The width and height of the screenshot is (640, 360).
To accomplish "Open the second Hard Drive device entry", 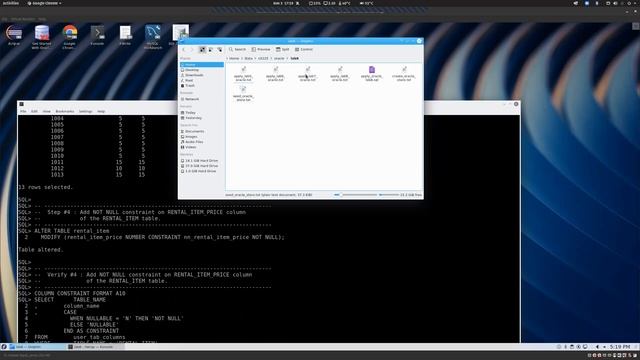I will point(202,166).
